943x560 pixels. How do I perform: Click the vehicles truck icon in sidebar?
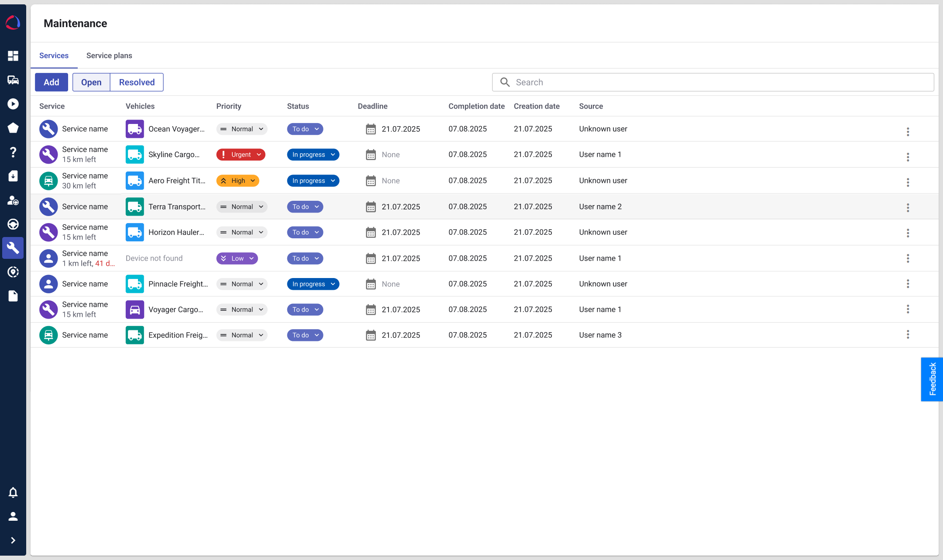point(13,80)
